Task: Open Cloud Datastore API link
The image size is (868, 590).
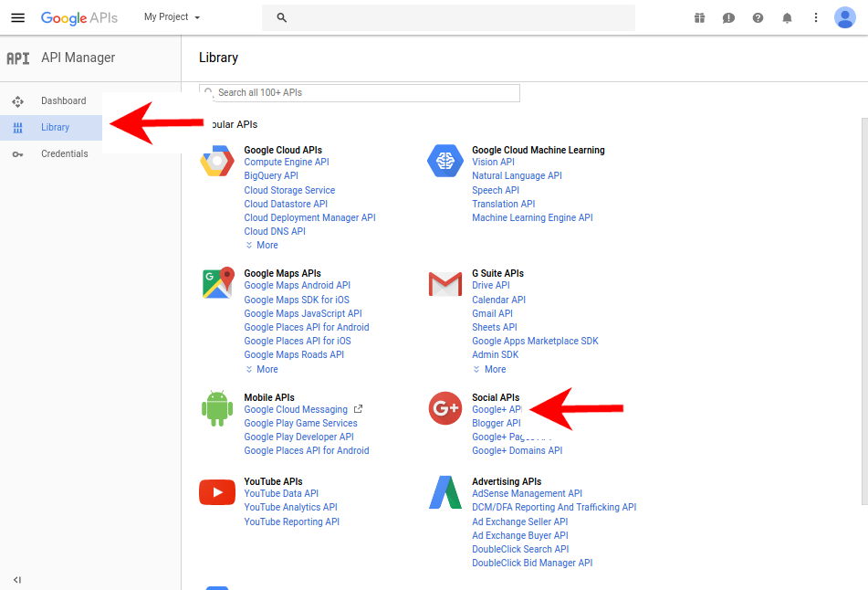Action: [x=286, y=204]
